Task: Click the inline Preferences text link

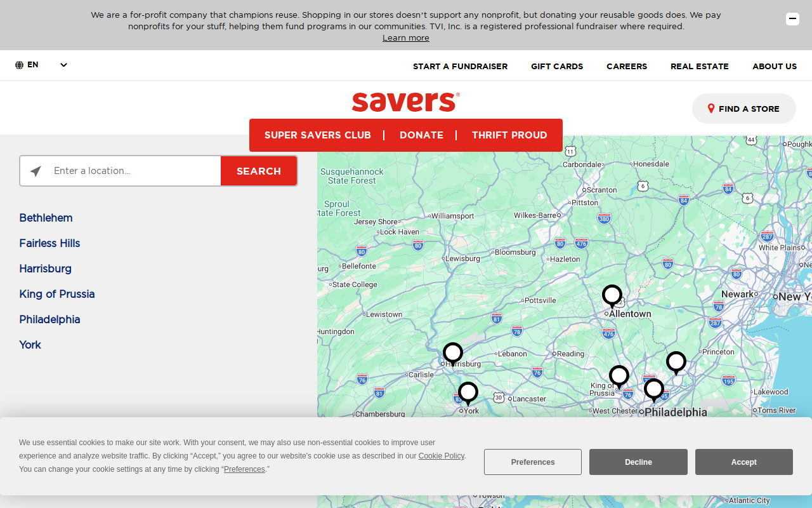Action: (x=244, y=469)
